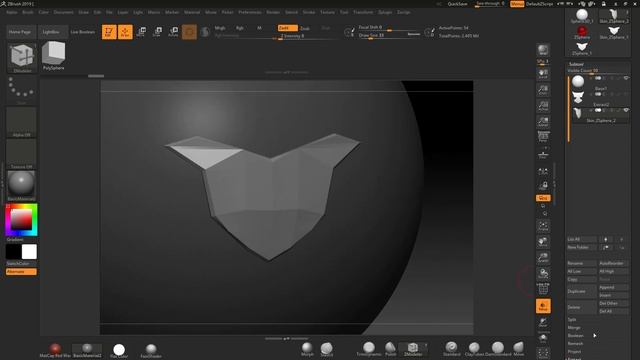Toggle the M material channel
640x360 pixels.
click(259, 28)
